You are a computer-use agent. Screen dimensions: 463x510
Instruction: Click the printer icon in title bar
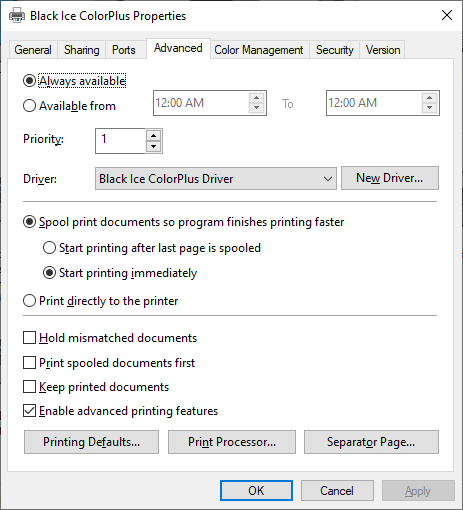[x=17, y=16]
